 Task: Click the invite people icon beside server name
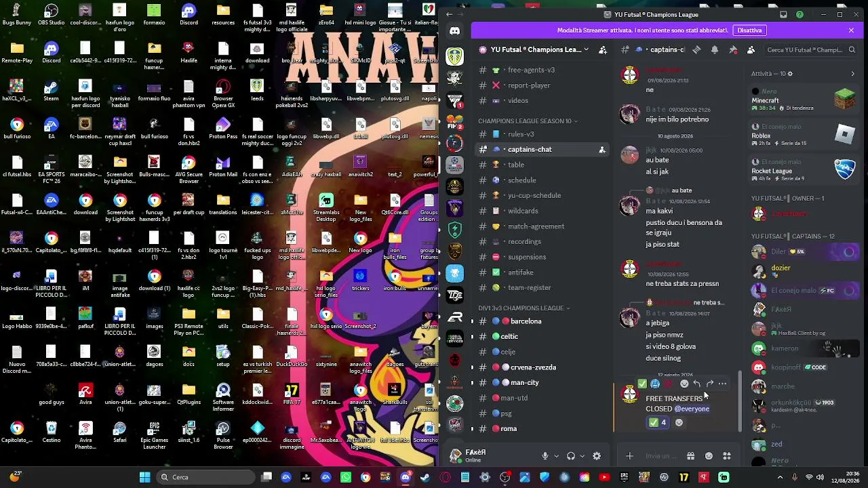tap(603, 49)
